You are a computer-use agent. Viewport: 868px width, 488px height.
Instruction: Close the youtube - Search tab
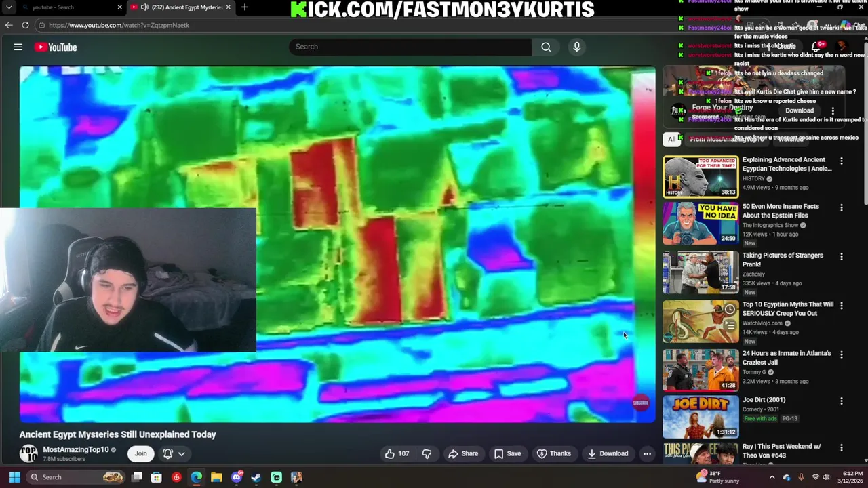[120, 7]
